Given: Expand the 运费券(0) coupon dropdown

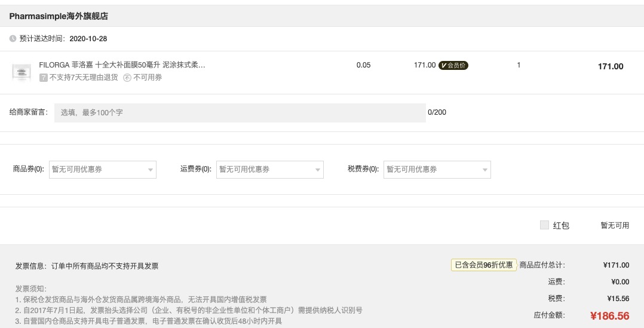Looking at the screenshot, I should pos(270,170).
